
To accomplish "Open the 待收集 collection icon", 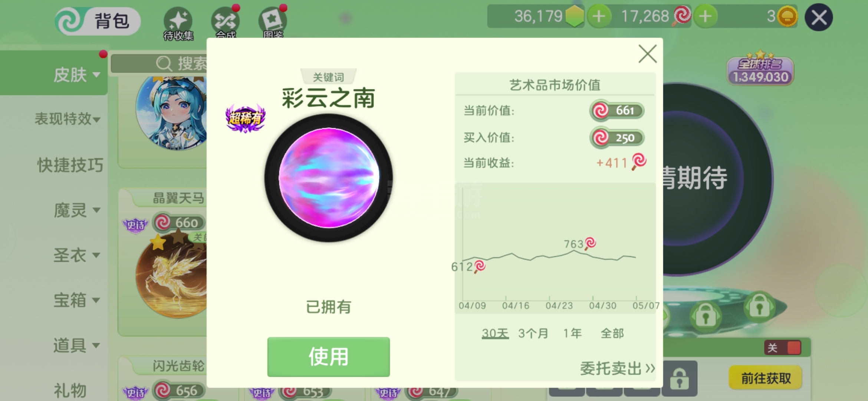I will click(x=178, y=23).
